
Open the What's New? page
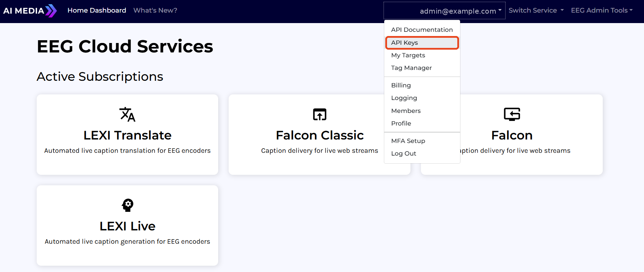tap(155, 10)
